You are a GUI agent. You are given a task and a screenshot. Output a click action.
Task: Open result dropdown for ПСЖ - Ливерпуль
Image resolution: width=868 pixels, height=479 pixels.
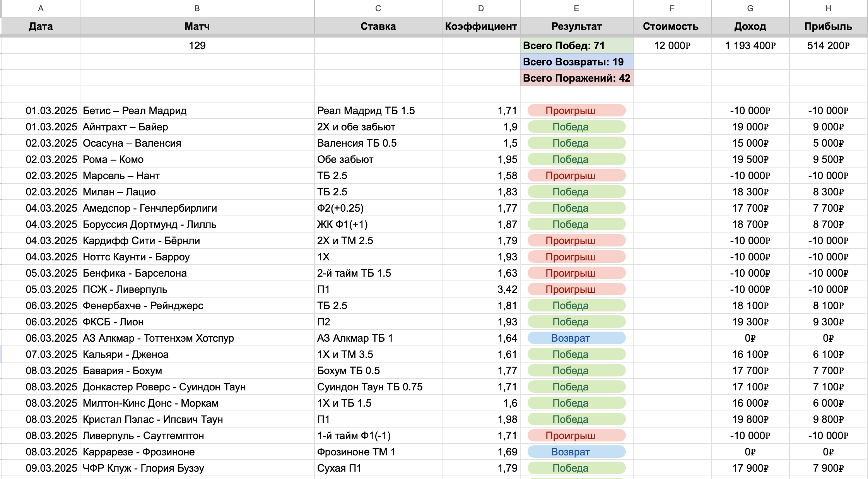[576, 289]
